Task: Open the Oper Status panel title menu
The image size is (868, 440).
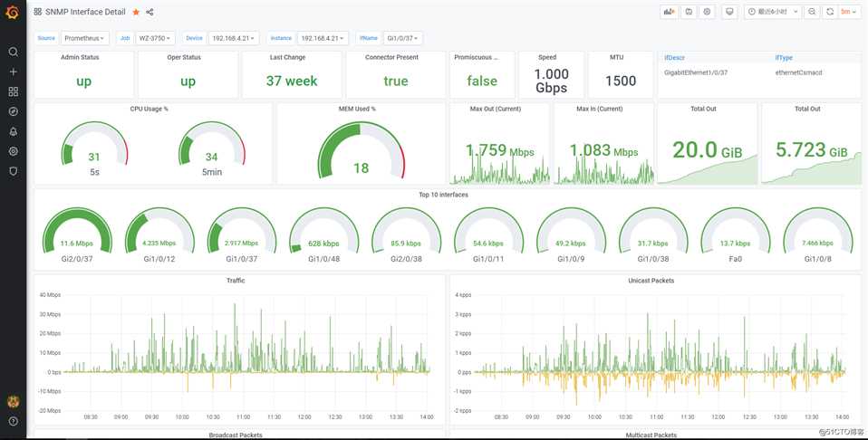Action: tap(184, 57)
